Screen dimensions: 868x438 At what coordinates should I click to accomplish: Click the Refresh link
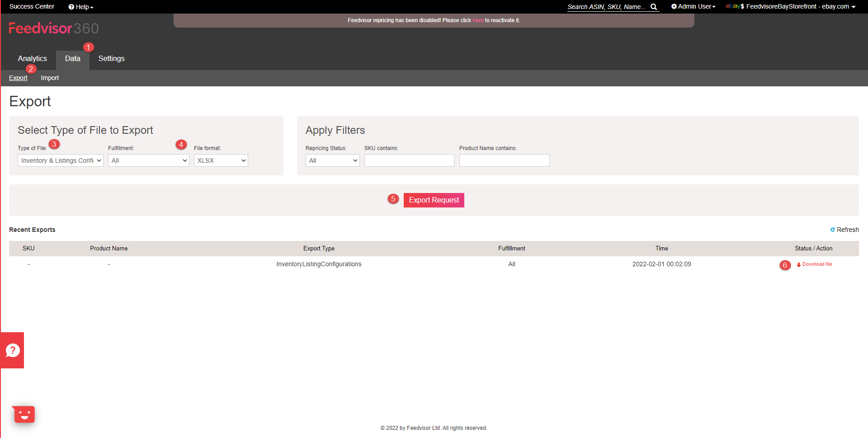point(848,230)
